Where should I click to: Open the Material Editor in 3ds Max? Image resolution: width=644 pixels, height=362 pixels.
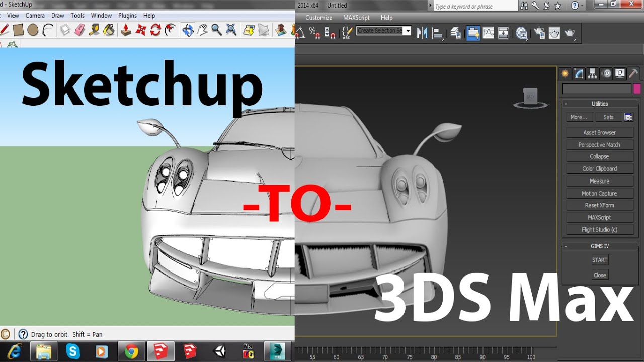tap(522, 33)
